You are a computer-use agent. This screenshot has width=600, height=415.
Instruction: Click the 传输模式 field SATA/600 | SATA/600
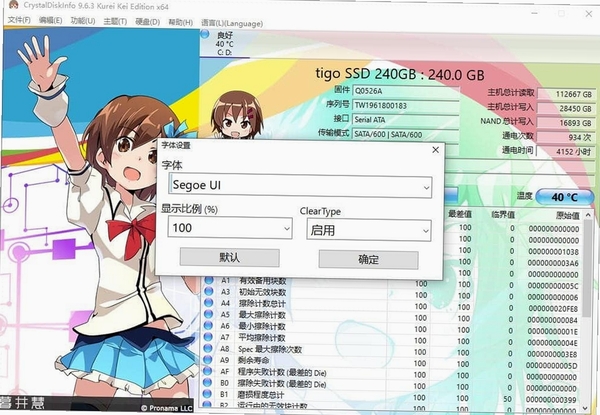pyautogui.click(x=406, y=135)
